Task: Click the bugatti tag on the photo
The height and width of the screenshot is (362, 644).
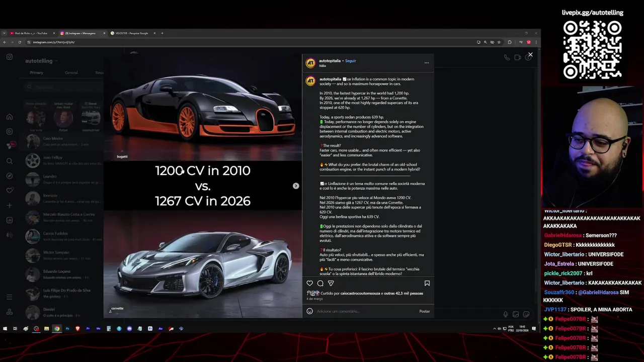Action: point(122,156)
